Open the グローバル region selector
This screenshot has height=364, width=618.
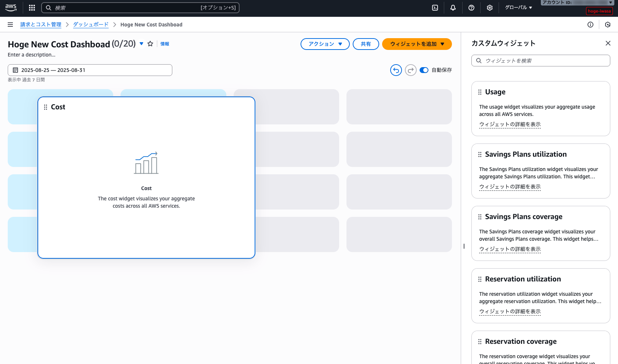pyautogui.click(x=518, y=8)
